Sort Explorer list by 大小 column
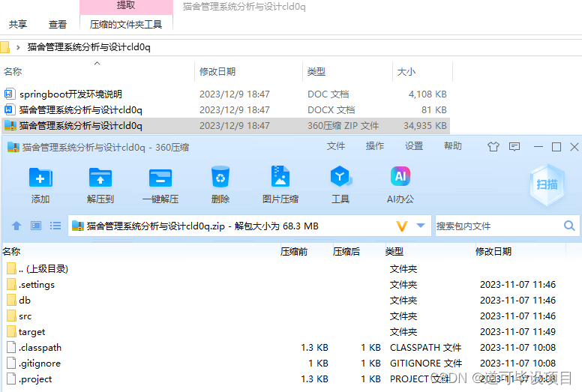This screenshot has width=582, height=392. point(406,71)
